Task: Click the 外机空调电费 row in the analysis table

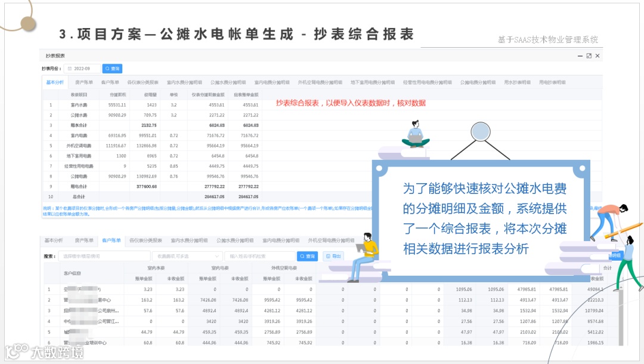Action: pyautogui.click(x=153, y=146)
